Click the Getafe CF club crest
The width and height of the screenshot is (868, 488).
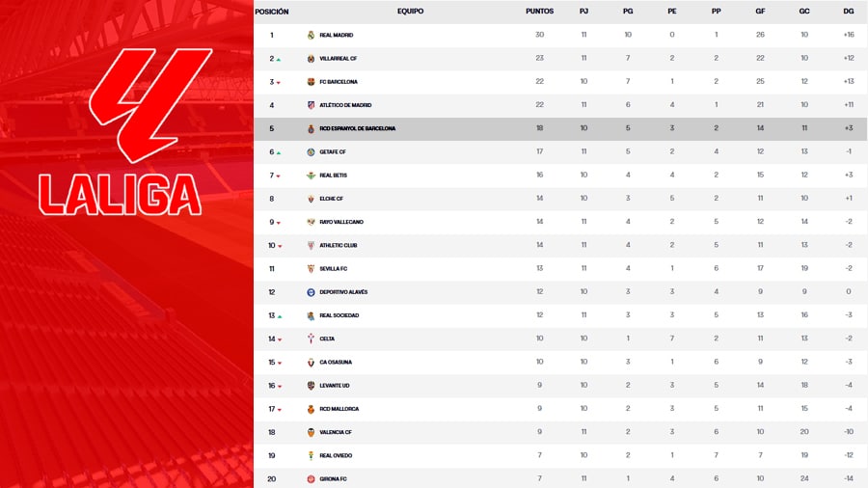[311, 152]
